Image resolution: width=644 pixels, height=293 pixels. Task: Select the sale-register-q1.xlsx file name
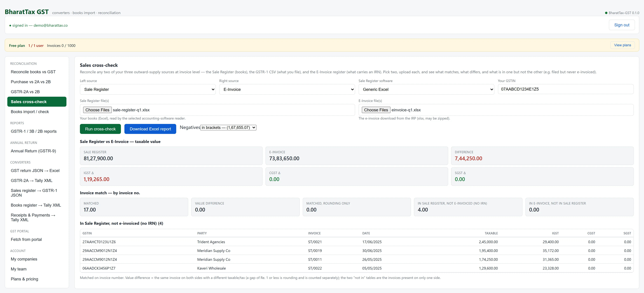coord(131,110)
